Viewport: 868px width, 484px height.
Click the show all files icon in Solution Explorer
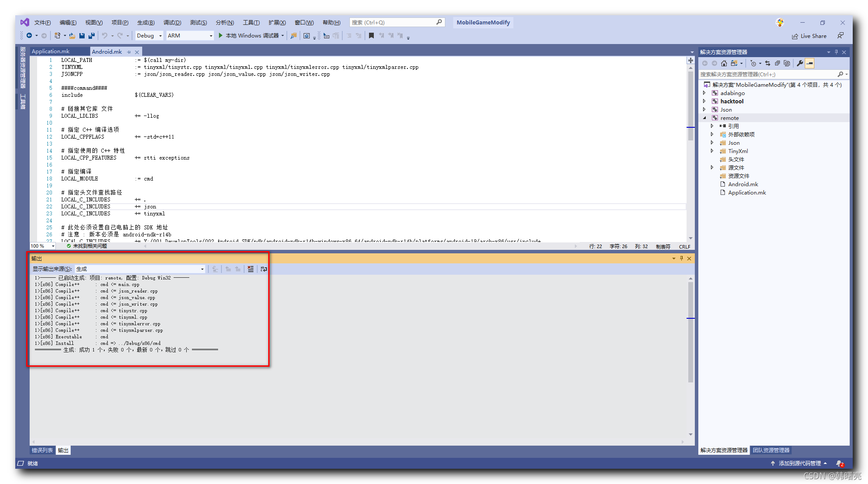[x=787, y=63]
